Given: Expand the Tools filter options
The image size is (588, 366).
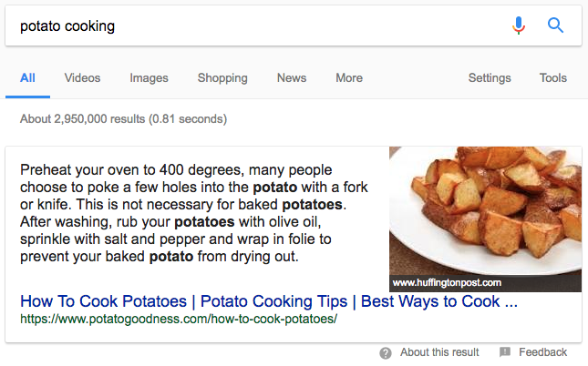Looking at the screenshot, I should click(x=553, y=78).
